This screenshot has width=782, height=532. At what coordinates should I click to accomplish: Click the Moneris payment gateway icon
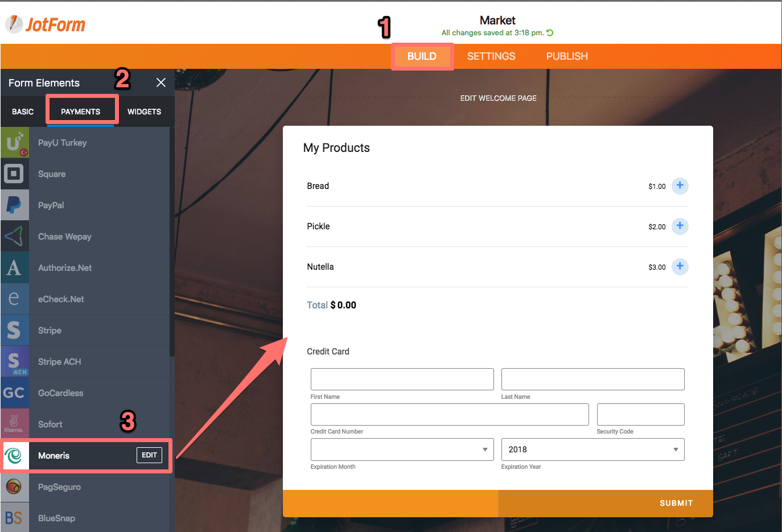[14, 455]
